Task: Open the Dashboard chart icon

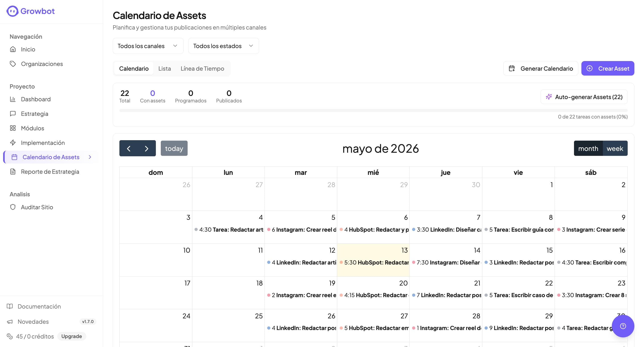Action: point(13,99)
